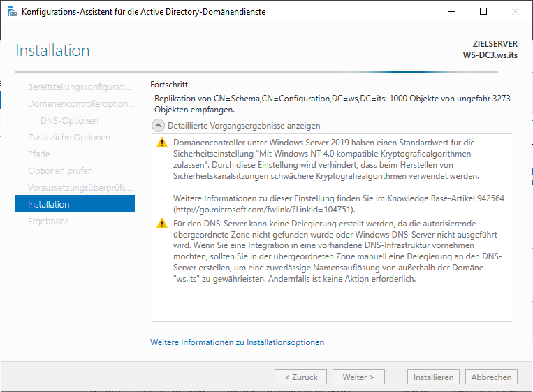
Task: Select the 'Bereitstellungskonfigurati...' step
Action: coord(79,87)
